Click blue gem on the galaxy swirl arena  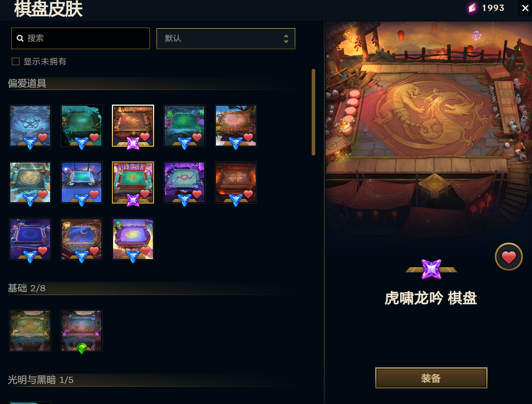133,256
